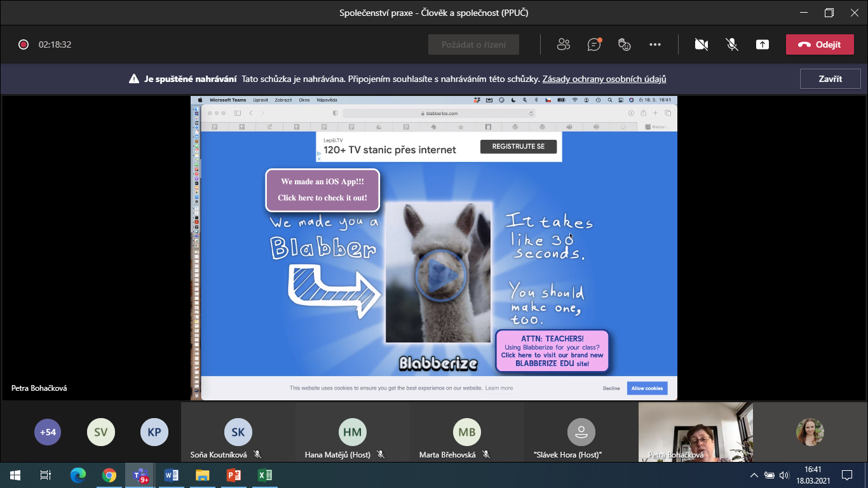Viewport: 868px width, 488px height.
Task: Unmute the microphone
Action: [x=732, y=44]
